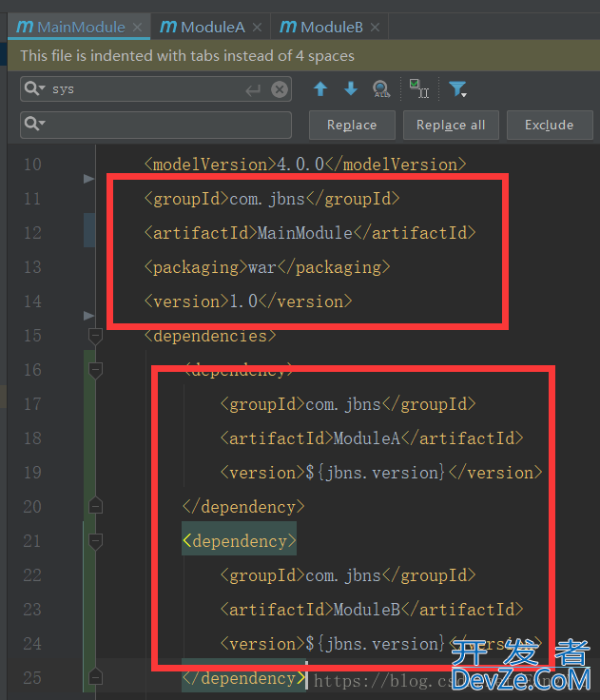
Task: Click ${jbns.version} text on line 19
Action: [x=376, y=473]
